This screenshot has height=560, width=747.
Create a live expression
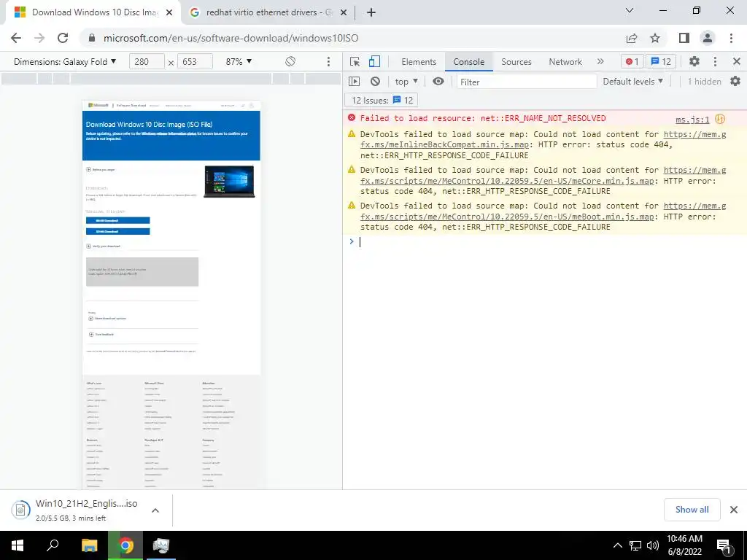(x=438, y=82)
